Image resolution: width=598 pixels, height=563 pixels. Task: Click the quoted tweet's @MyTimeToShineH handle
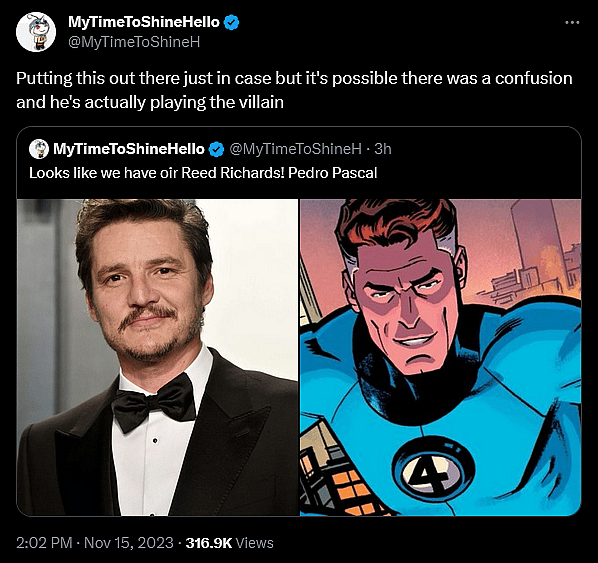click(x=295, y=149)
